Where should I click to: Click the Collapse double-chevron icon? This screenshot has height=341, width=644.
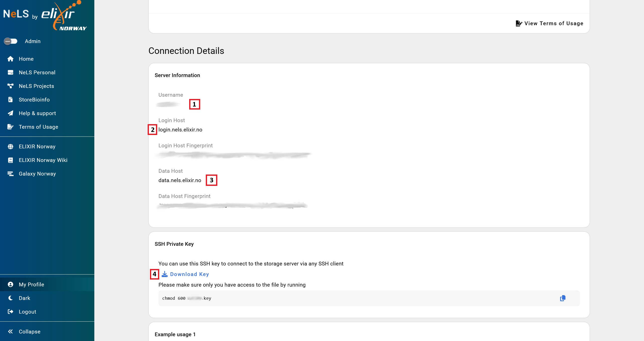pos(10,332)
